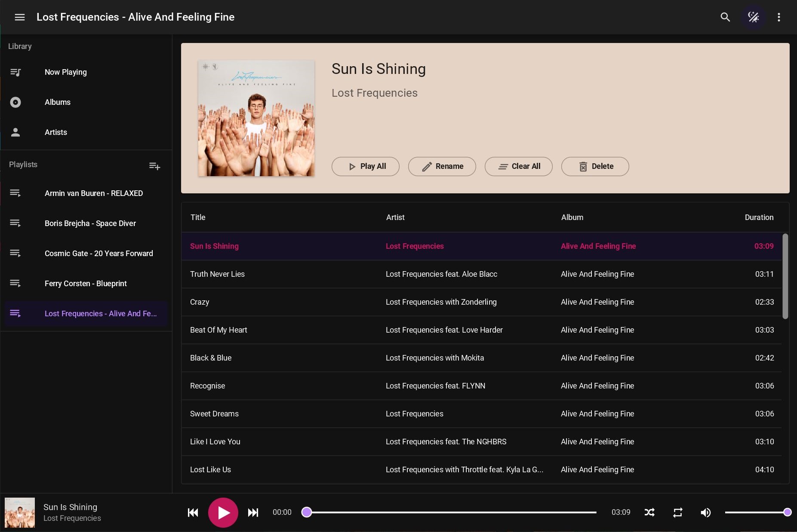Toggle the dynamic theme wand icon
797x532 pixels.
753,17
